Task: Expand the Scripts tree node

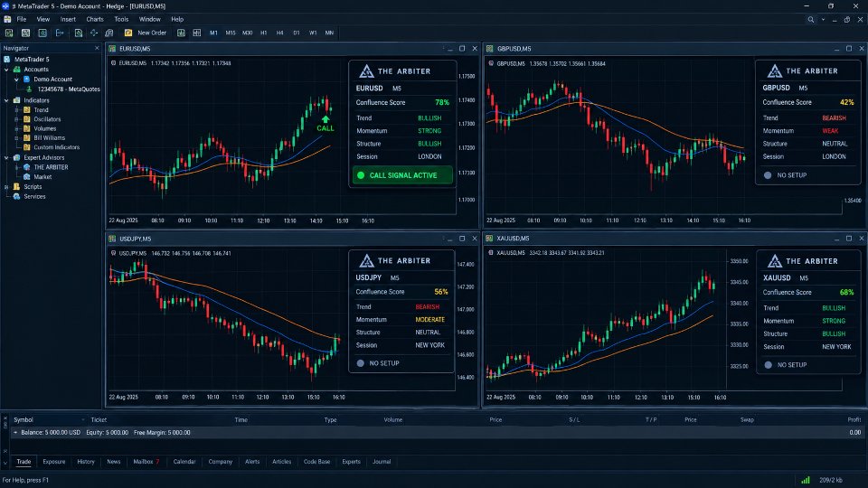Action: click(x=6, y=187)
